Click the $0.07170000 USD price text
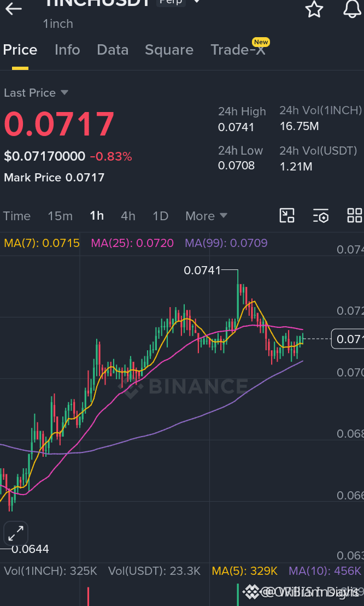The image size is (364, 606). click(44, 156)
